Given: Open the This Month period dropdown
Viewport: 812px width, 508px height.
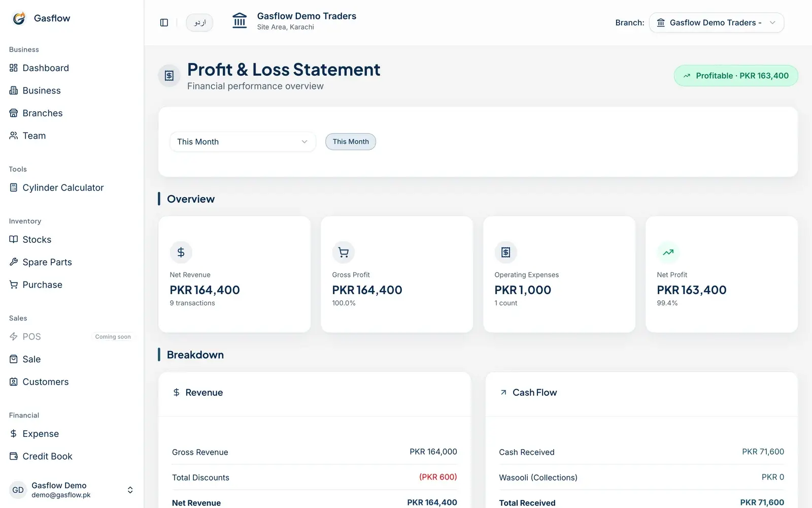Looking at the screenshot, I should coord(243,142).
